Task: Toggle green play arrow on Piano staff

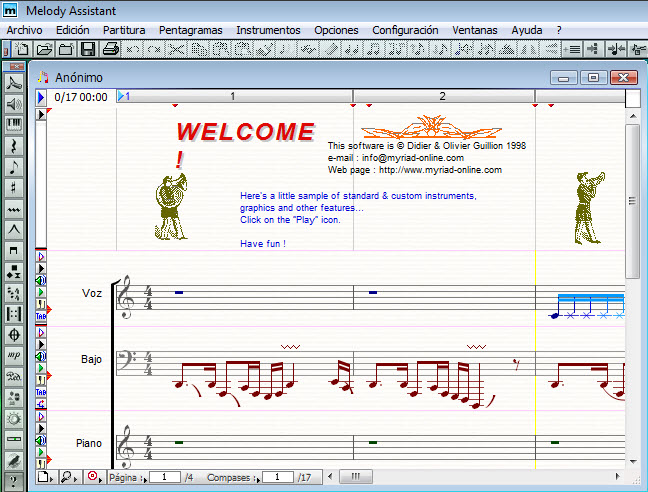Action: point(40,452)
